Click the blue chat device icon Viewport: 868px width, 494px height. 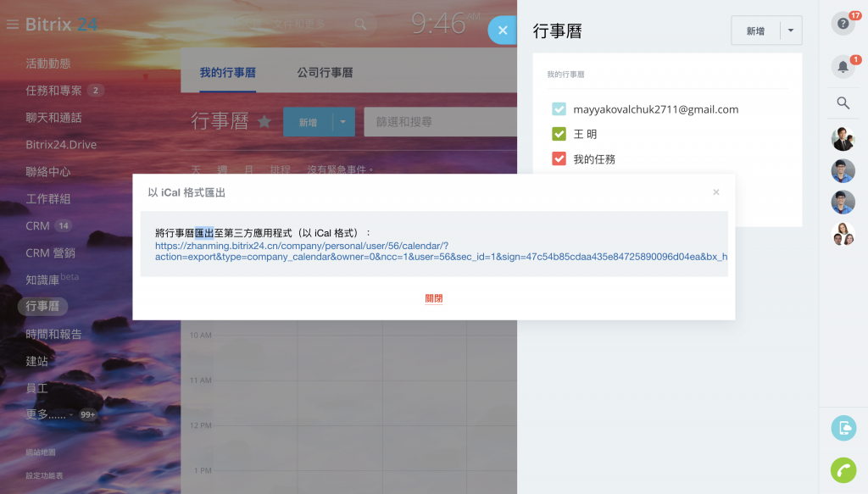point(843,428)
